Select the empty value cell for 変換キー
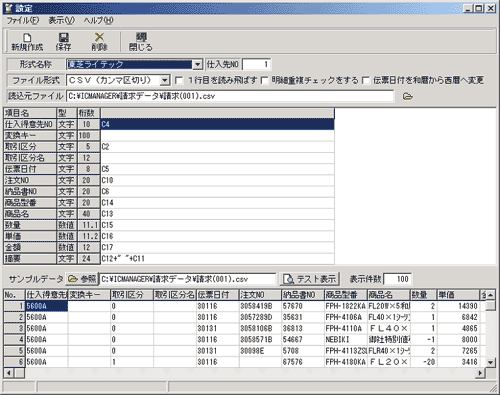 217,136
